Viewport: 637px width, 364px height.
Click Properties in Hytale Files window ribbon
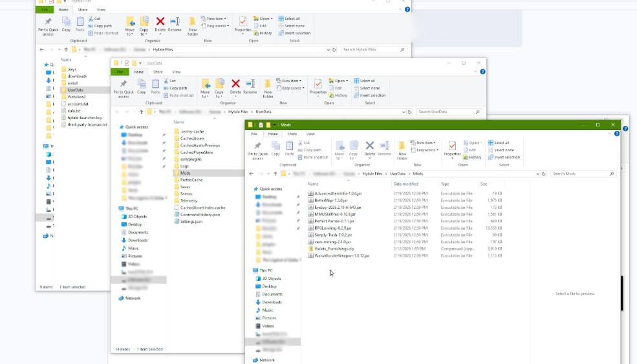243,25
